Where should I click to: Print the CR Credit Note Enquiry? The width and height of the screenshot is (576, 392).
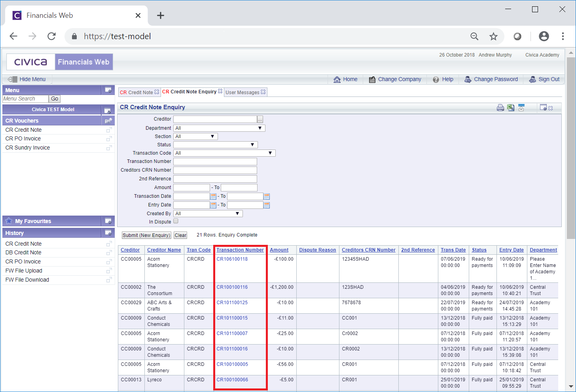[x=500, y=108]
